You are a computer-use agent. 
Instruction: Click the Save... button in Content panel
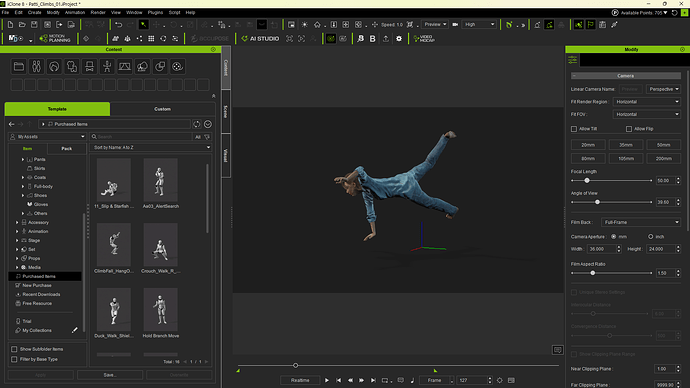point(110,375)
